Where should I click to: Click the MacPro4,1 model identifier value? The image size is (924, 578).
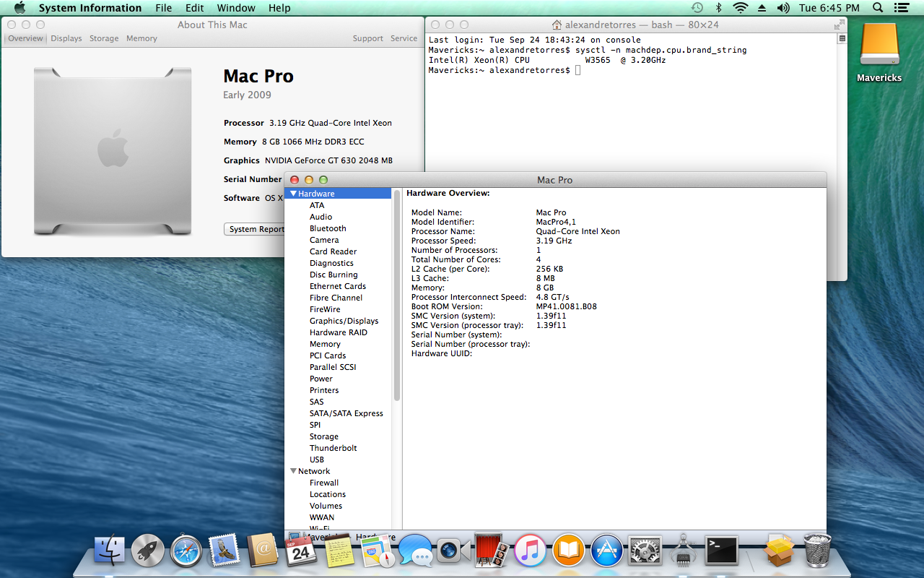click(556, 222)
